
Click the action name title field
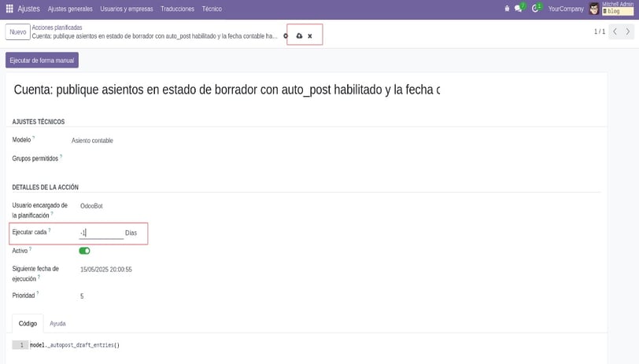coord(227,90)
